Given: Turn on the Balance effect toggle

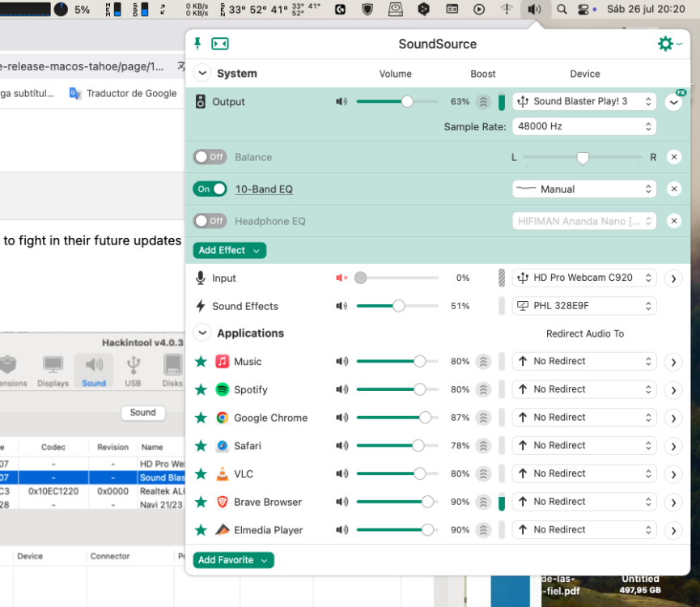Looking at the screenshot, I should pyautogui.click(x=210, y=157).
